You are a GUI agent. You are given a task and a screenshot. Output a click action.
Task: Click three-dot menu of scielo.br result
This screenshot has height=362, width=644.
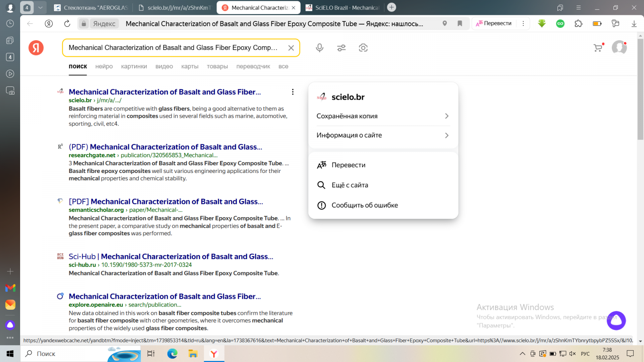pyautogui.click(x=293, y=92)
